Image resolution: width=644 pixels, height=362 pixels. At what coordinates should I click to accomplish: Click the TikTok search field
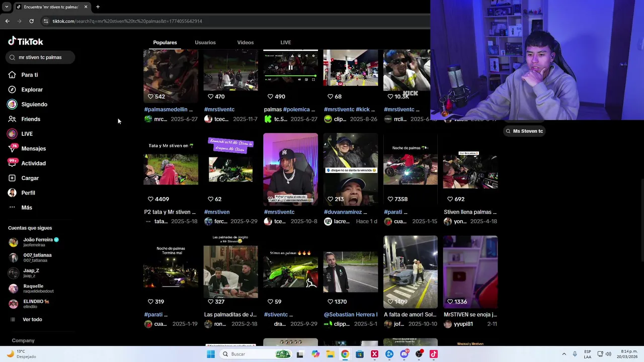click(40, 57)
